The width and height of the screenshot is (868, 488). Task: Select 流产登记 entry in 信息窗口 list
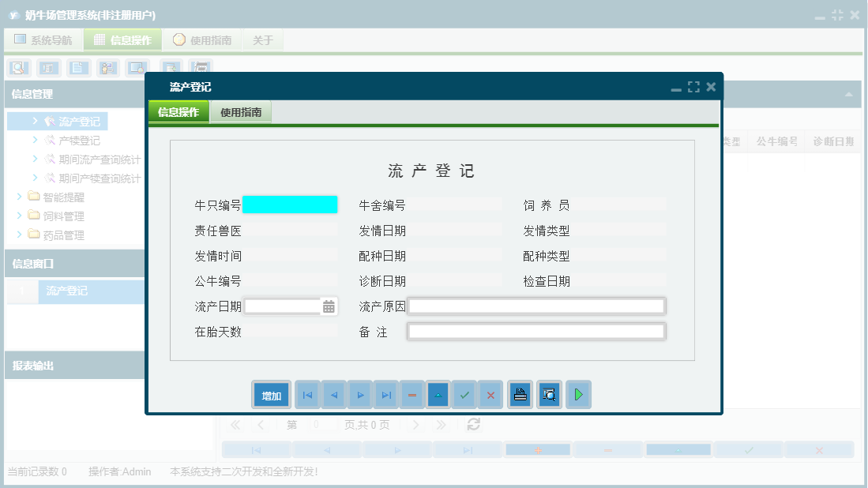92,291
